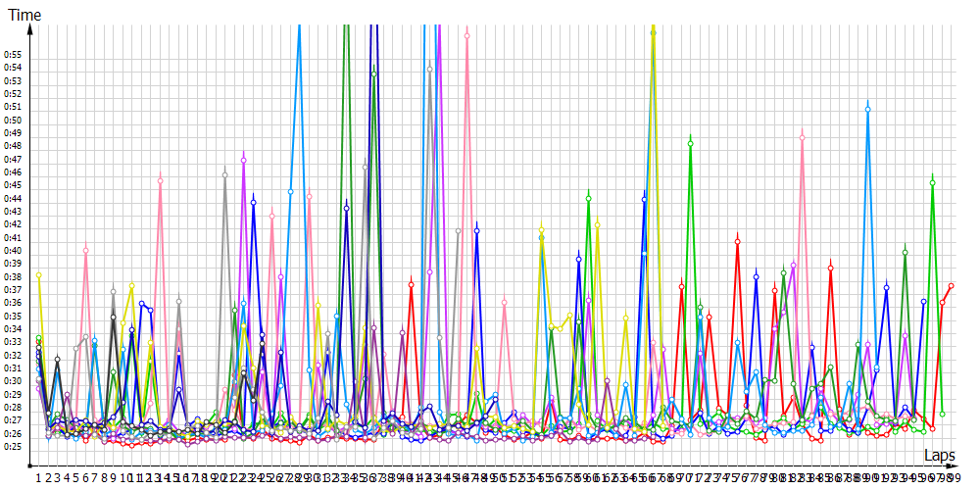
Task: Click the light blue peak at 0:51 near lap 90
Action: (x=867, y=109)
